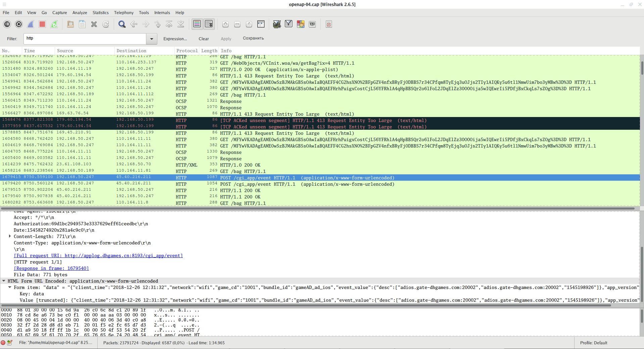
Task: Open the filter history dropdown arrow
Action: (152, 39)
